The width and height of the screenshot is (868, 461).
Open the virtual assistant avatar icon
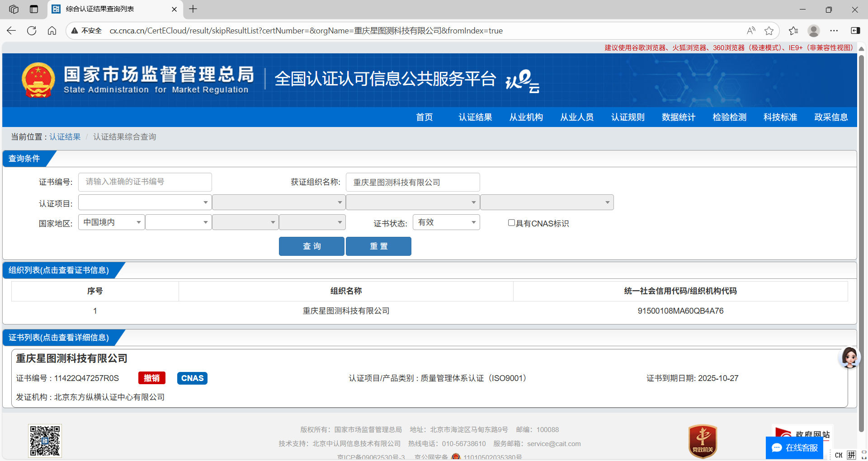(x=849, y=358)
